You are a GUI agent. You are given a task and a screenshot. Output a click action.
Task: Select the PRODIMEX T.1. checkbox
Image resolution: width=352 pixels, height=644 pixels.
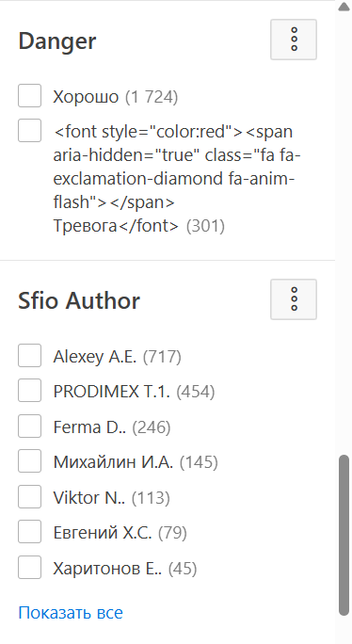29,391
